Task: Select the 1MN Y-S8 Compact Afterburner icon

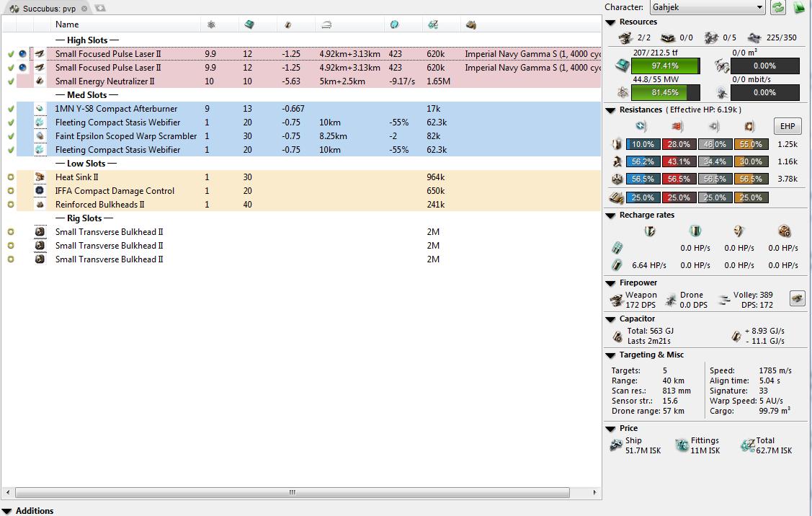Action: tap(40, 109)
